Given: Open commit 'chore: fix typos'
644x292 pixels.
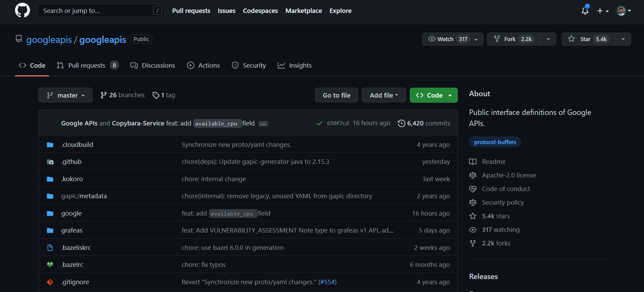Looking at the screenshot, I should (x=204, y=265).
